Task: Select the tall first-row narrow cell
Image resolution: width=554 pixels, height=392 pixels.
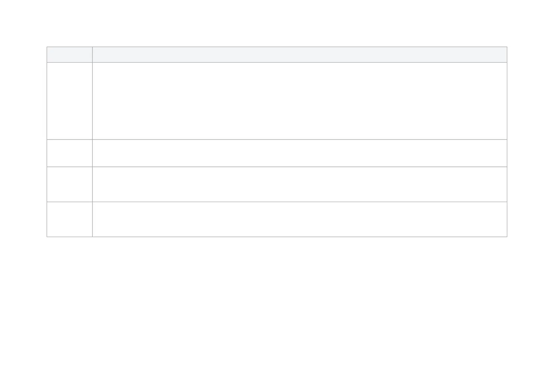Action: pos(69,101)
